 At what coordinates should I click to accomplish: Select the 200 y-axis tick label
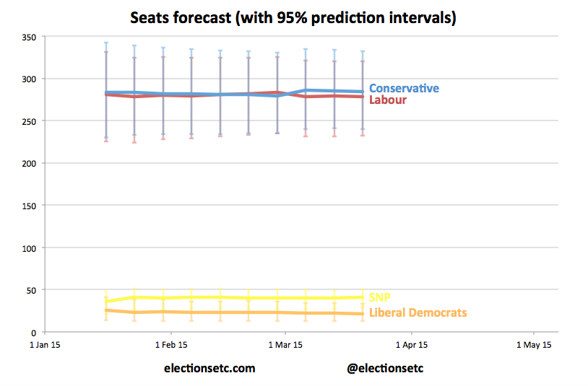point(26,163)
